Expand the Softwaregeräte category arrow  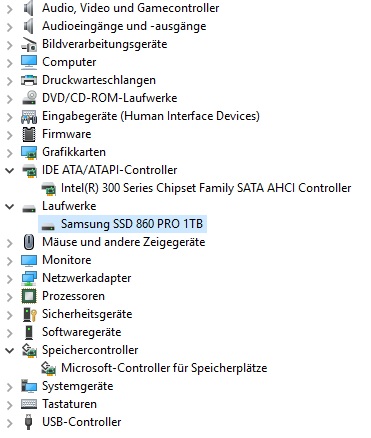tap(10, 332)
